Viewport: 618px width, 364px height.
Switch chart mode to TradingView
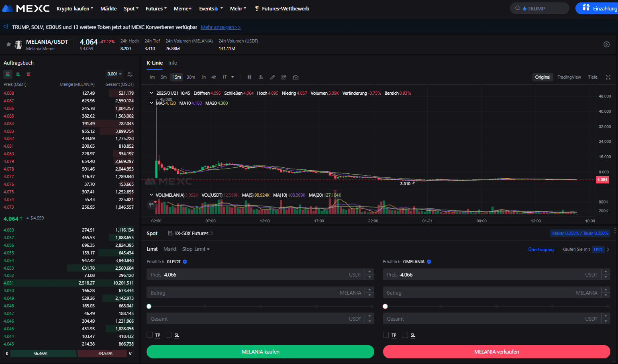(x=569, y=77)
